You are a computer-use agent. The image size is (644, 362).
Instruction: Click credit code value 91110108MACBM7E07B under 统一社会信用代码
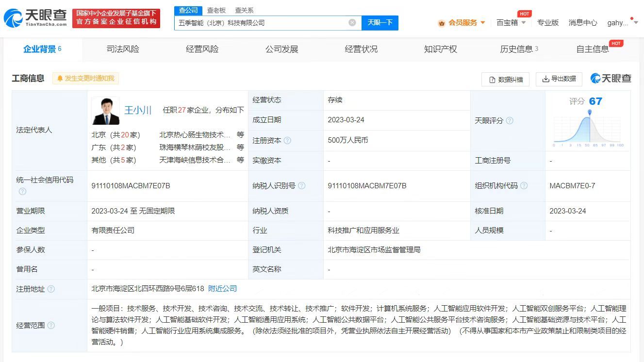131,185
